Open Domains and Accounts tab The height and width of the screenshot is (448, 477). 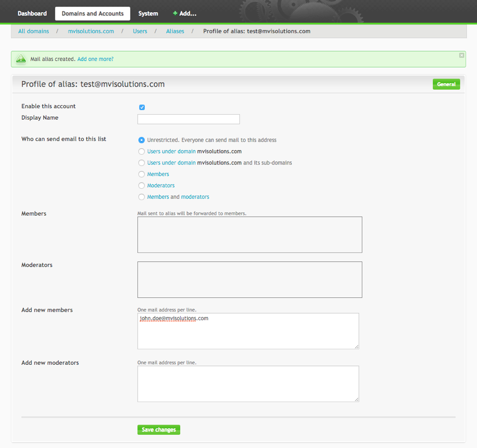(92, 13)
